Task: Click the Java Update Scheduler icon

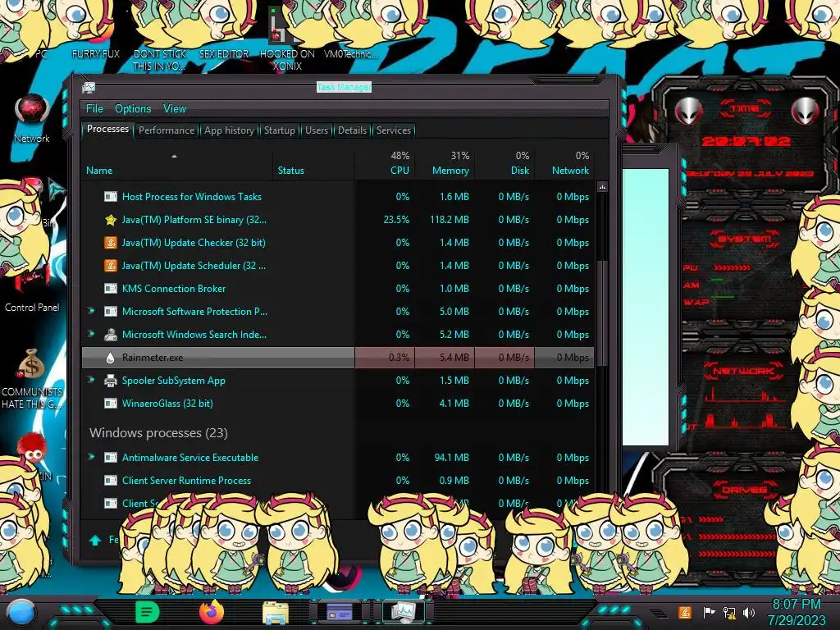Action: pos(111,266)
